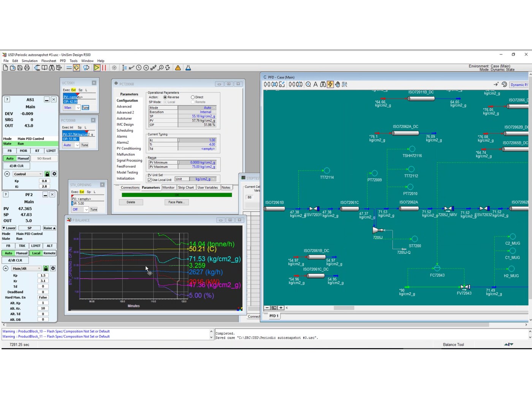This screenshot has width=532, height=399.
Task: Click the Save Case floppy icon
Action: pos(20,68)
